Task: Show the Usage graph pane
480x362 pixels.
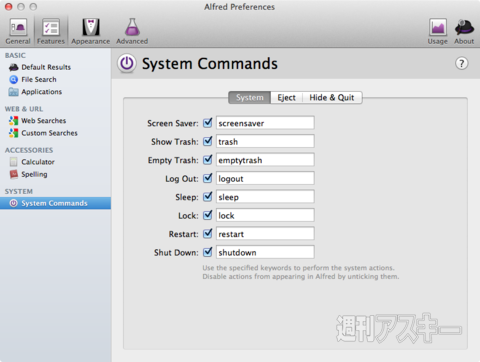Action: coord(438,31)
